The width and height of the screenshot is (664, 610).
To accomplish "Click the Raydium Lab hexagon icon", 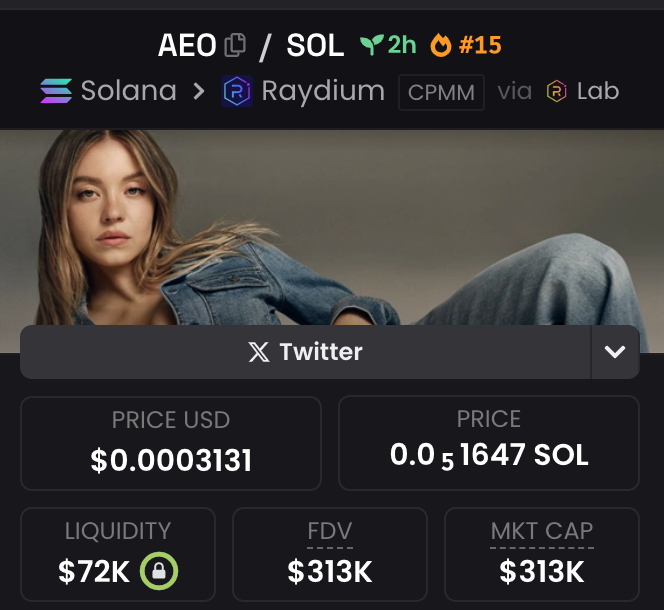I will point(556,91).
